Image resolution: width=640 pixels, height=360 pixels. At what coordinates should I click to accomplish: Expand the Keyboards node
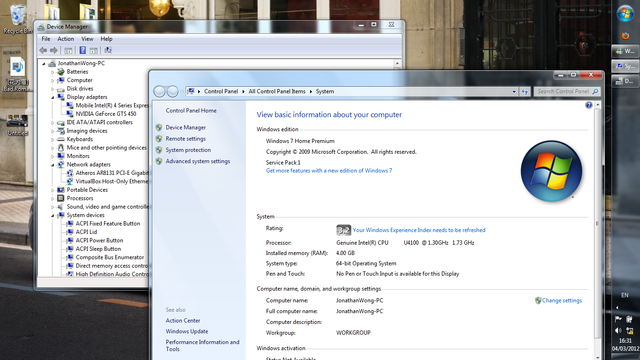53,139
